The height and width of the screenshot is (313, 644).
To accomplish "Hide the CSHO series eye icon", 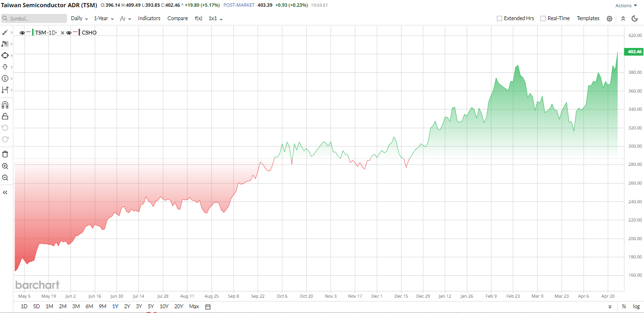I will click(x=69, y=33).
